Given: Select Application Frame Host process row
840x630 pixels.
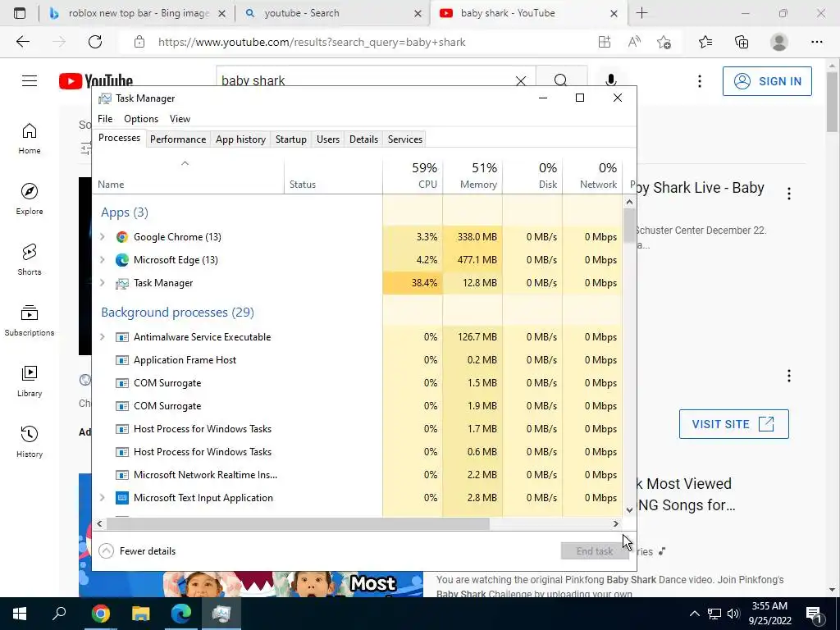Looking at the screenshot, I should pyautogui.click(x=358, y=360).
